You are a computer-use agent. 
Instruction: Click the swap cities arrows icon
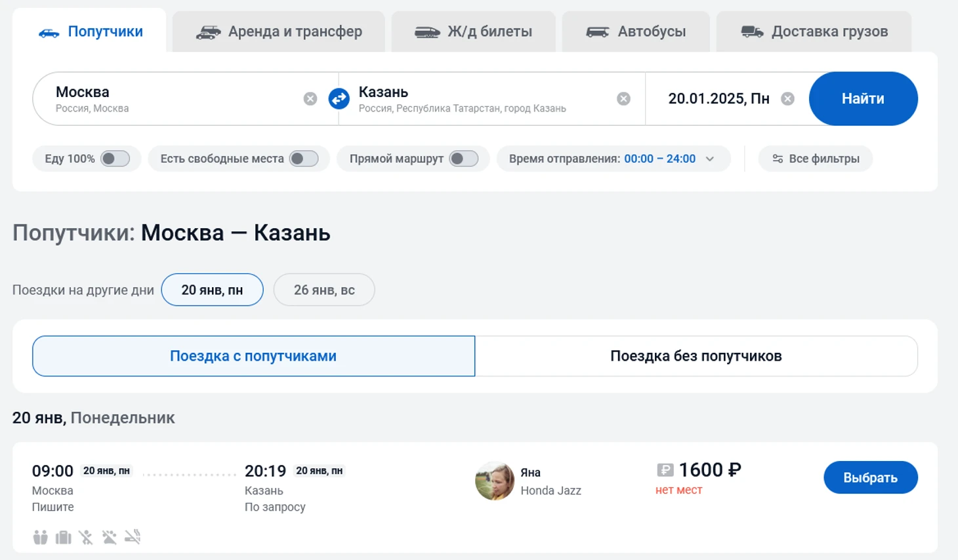pos(339,98)
